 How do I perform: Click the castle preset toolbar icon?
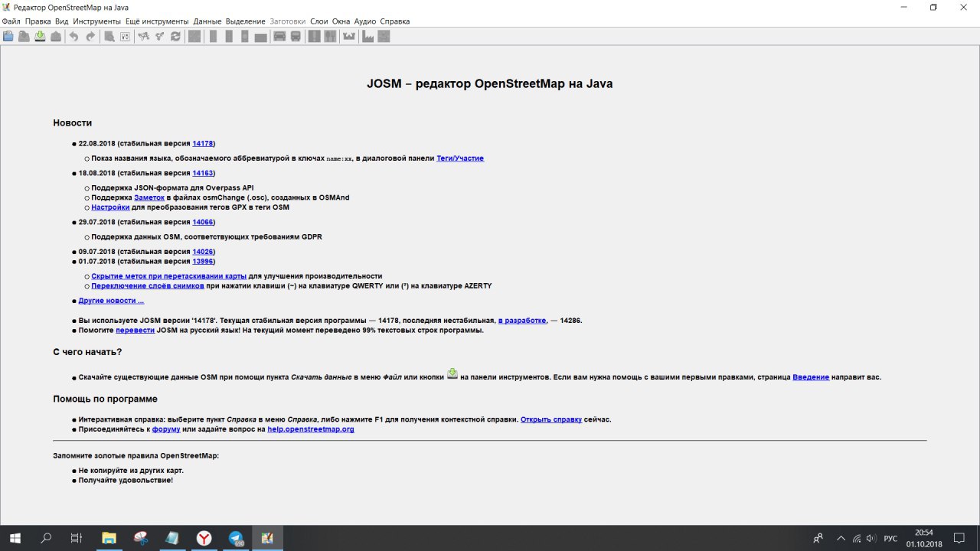click(350, 36)
